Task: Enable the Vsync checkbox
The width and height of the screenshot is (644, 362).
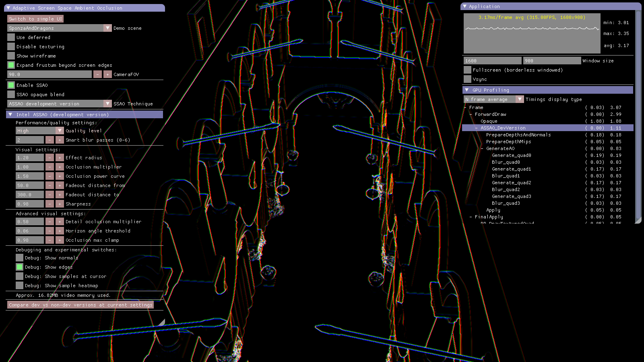Action: coord(467,79)
